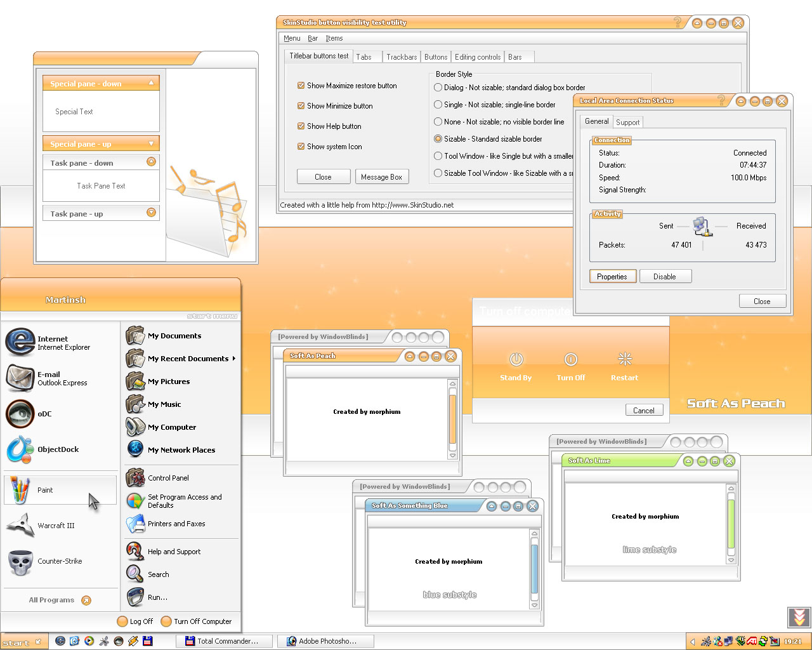812x650 pixels.
Task: Collapse the Task pane - down section
Action: (x=101, y=162)
